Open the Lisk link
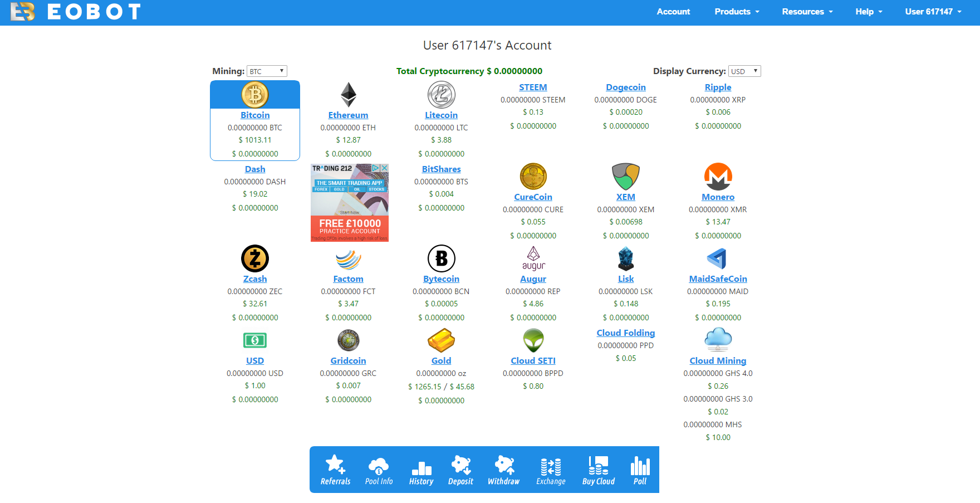The width and height of the screenshot is (980, 503). pos(626,279)
